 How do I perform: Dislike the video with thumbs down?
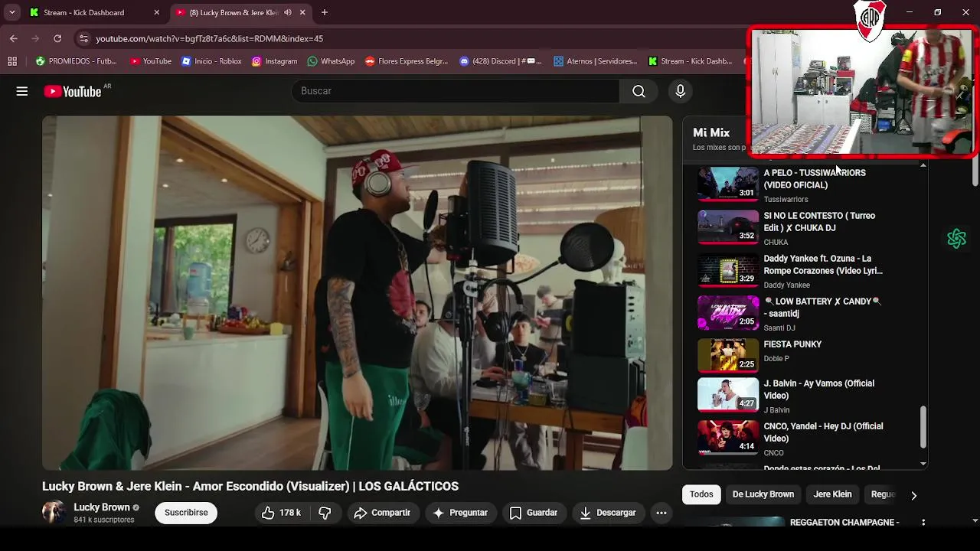[x=325, y=513]
